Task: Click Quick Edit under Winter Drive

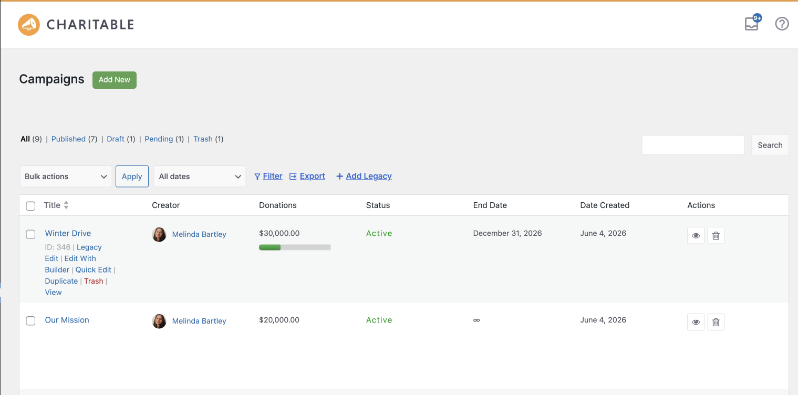Action: tap(93, 270)
